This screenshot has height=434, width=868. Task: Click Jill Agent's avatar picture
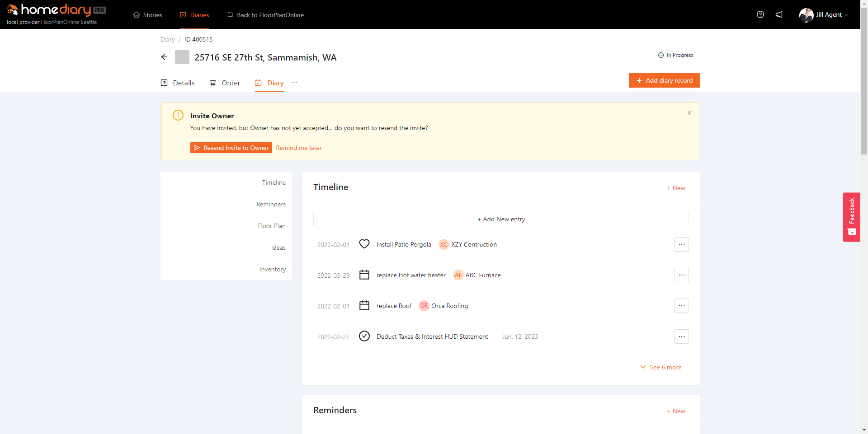pos(806,15)
